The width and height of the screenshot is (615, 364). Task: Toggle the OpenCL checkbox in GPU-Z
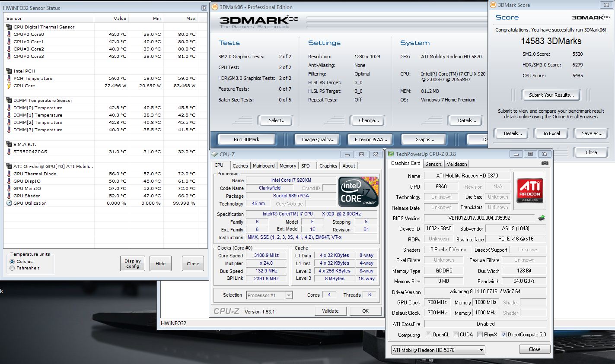pos(428,335)
